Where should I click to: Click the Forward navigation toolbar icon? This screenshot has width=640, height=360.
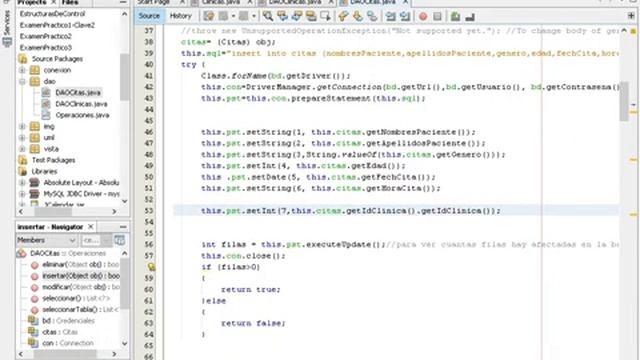coord(244,16)
